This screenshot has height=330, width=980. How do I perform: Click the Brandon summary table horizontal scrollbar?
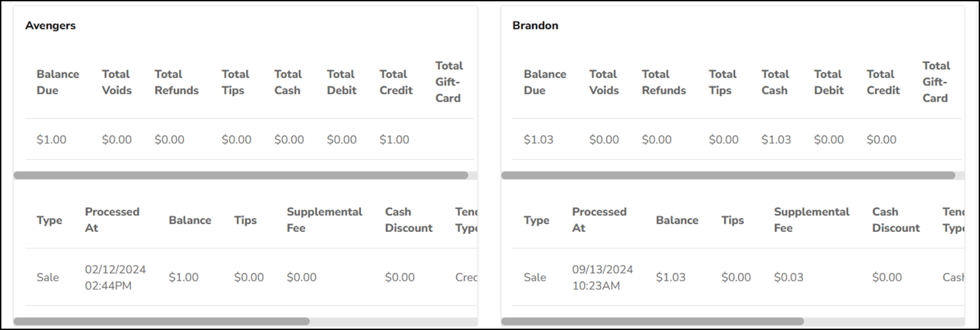pos(728,176)
